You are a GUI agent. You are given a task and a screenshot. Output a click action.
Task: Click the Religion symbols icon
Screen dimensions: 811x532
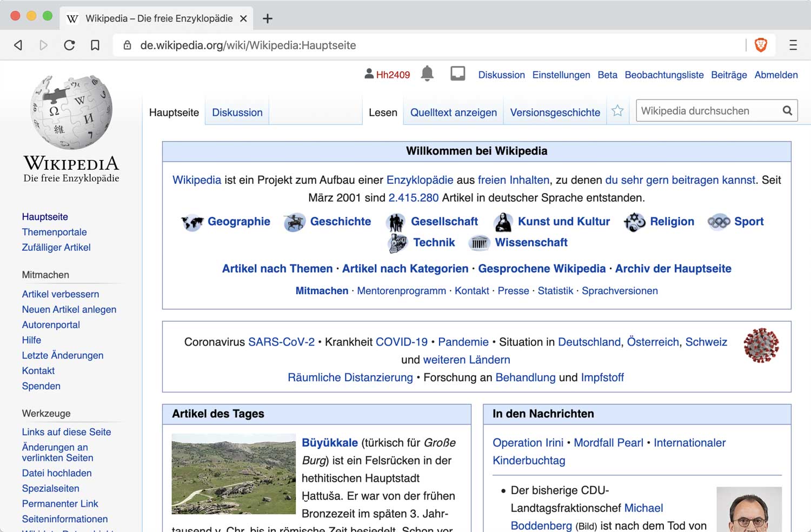pos(635,222)
